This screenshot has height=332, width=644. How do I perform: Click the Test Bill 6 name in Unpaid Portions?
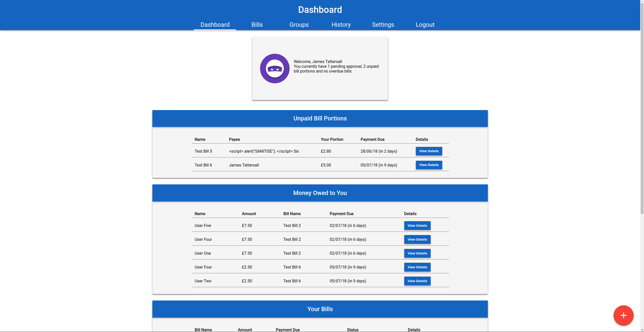(x=203, y=165)
